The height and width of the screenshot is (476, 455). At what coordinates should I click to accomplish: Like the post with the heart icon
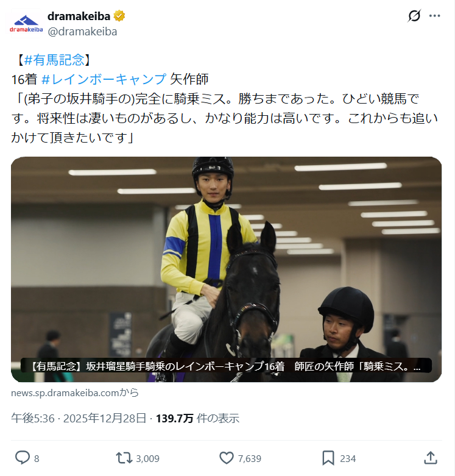tap(227, 458)
